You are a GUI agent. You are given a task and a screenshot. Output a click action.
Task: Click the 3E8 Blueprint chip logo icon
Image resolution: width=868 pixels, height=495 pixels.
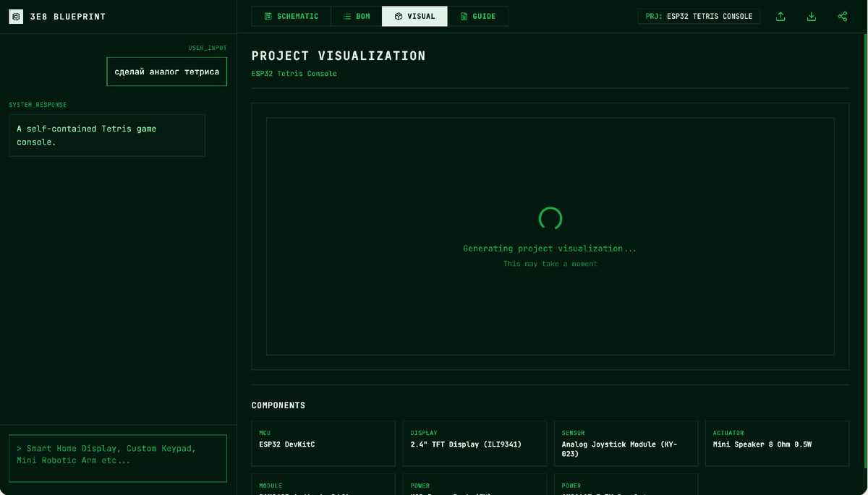pos(16,16)
